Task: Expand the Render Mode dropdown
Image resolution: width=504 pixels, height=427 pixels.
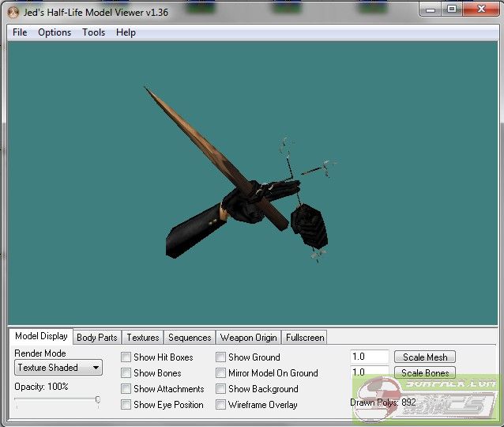Action: click(59, 368)
